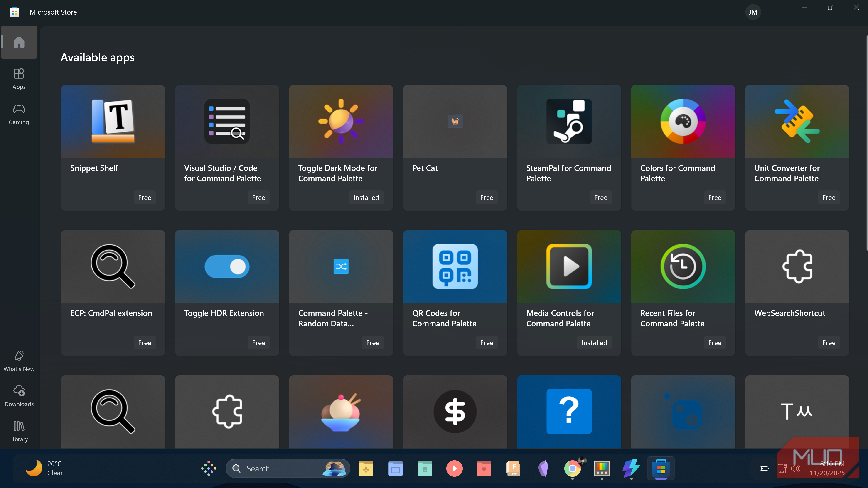Image resolution: width=868 pixels, height=488 pixels.
Task: Open the dollar sign app tile
Action: point(455,412)
